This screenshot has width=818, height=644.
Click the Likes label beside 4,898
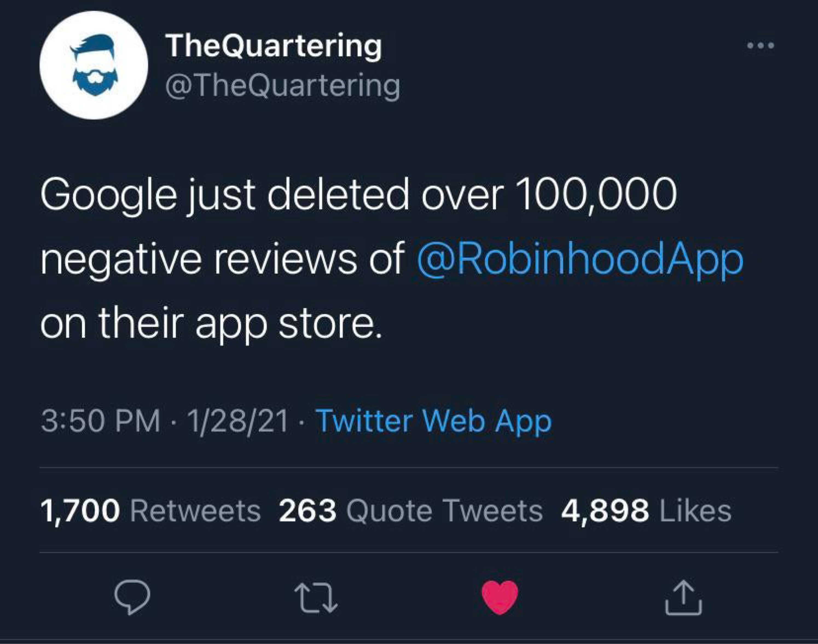695,511
